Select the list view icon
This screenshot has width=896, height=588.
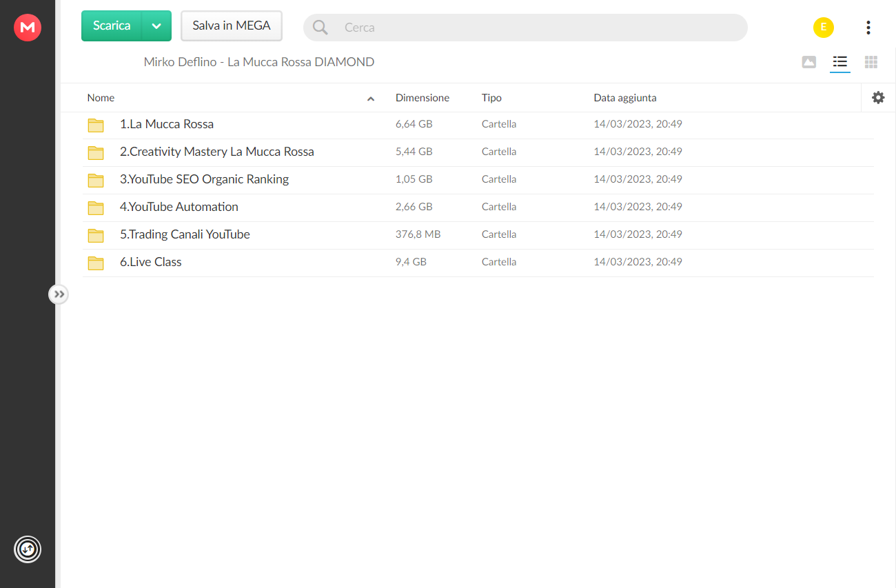[839, 62]
